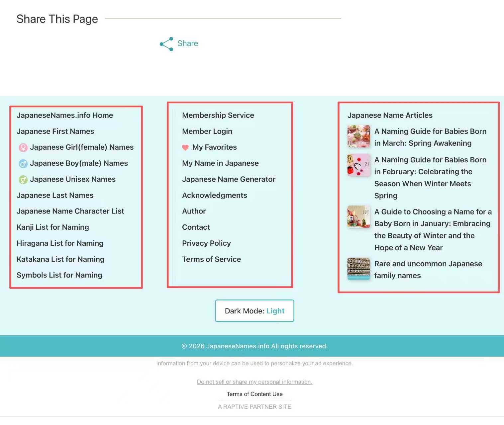Click the Share network icon
This screenshot has height=425, width=504.
(x=166, y=44)
